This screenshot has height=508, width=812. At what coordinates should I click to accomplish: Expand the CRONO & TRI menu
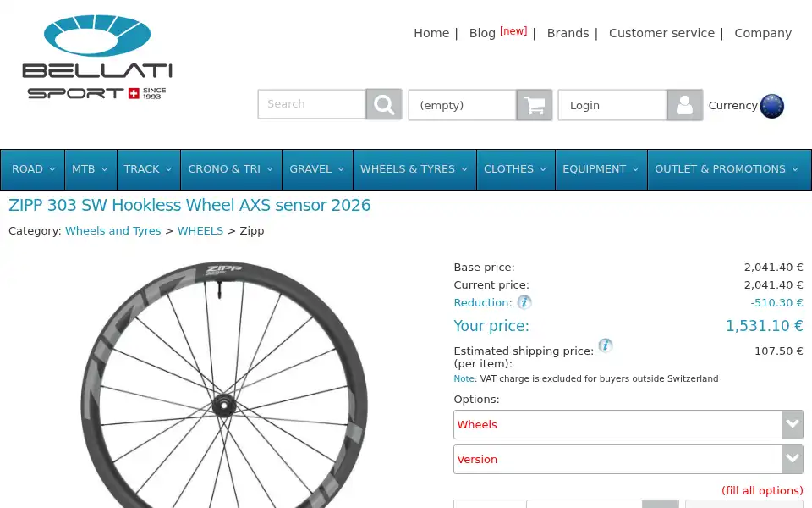click(x=231, y=169)
